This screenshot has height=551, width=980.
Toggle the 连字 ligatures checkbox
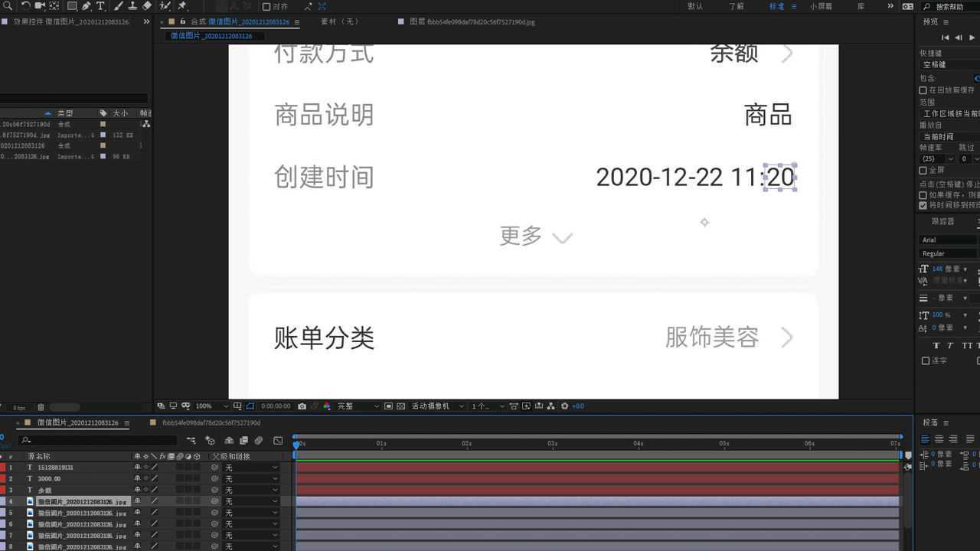tap(926, 360)
